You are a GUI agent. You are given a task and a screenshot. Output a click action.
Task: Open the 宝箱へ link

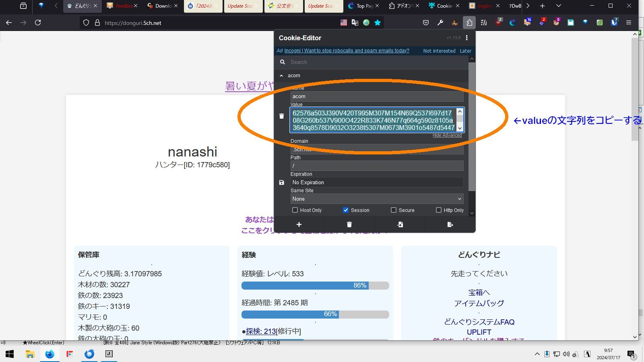click(479, 292)
